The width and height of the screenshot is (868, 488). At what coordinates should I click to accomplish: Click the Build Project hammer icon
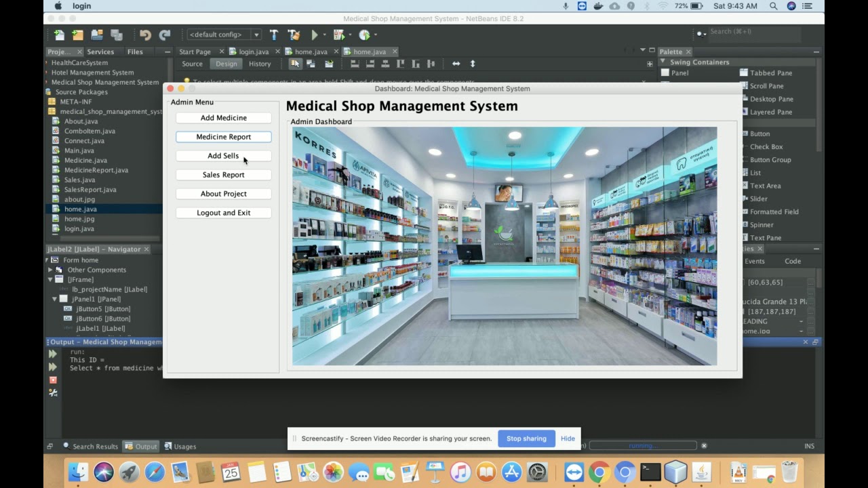(274, 35)
